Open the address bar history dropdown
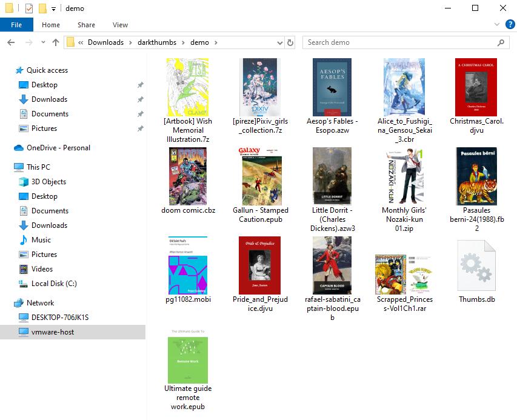 click(x=279, y=42)
